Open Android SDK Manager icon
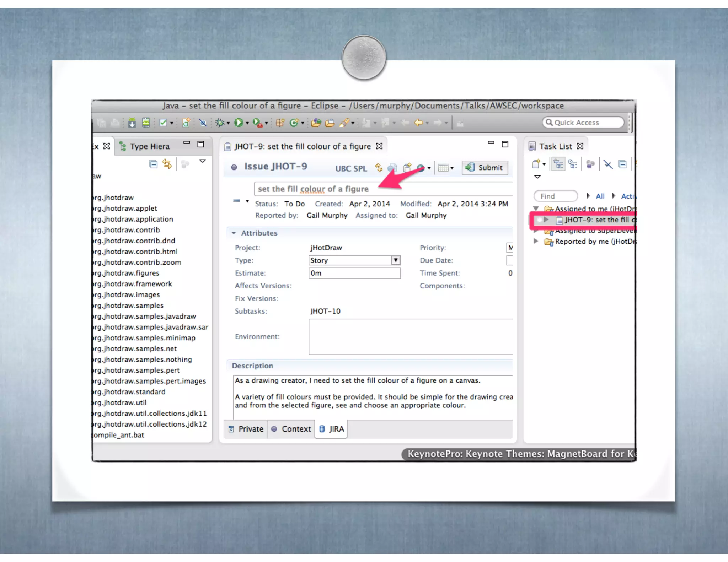 click(132, 123)
